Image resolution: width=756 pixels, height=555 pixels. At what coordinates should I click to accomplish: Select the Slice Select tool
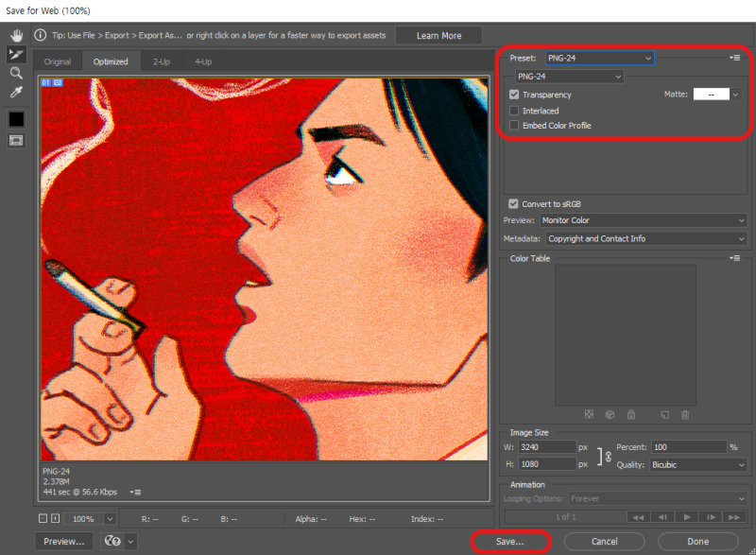pos(16,54)
